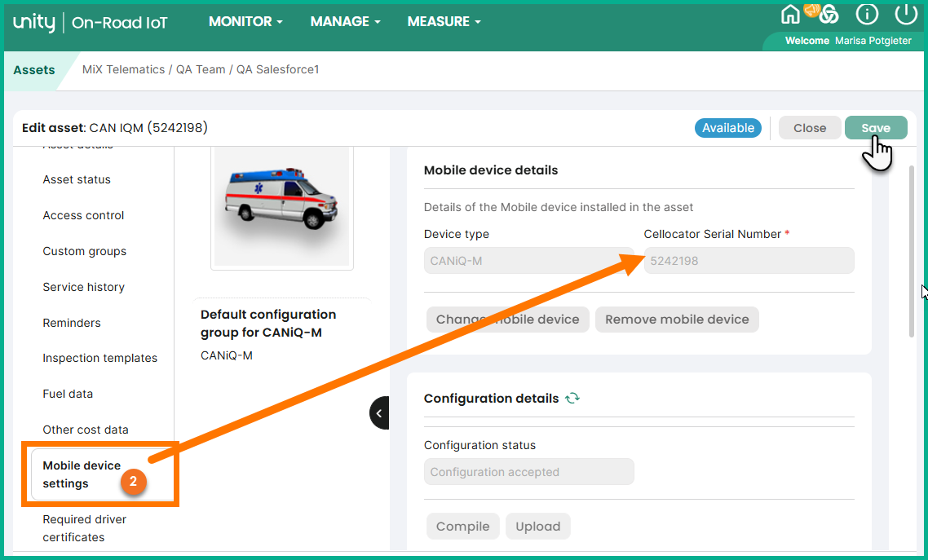
Task: Click the power logout icon
Action: (x=906, y=15)
